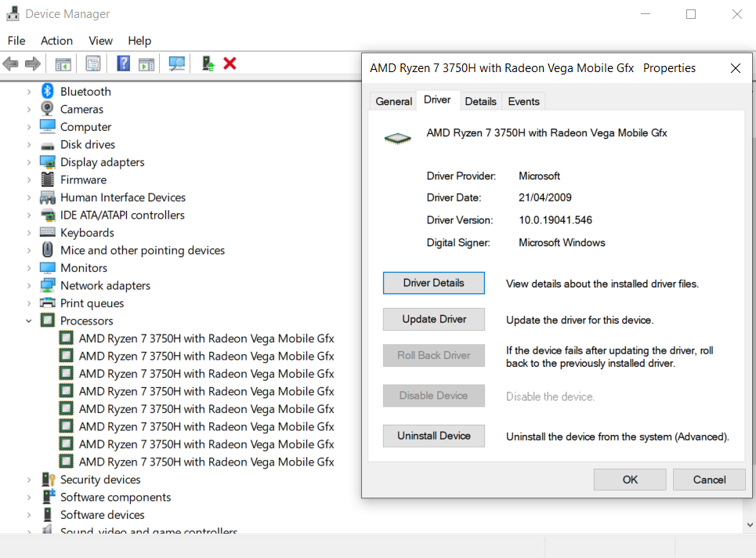The width and height of the screenshot is (756, 558).
Task: Click the Update Driver button
Action: pos(433,319)
